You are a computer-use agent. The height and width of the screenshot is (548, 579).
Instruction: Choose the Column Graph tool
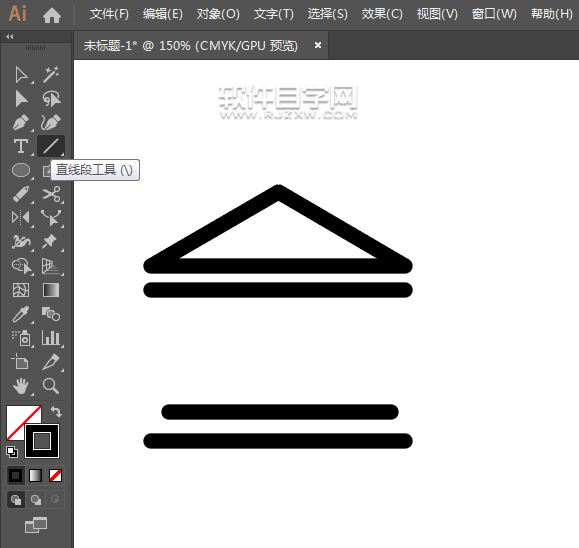(51, 338)
